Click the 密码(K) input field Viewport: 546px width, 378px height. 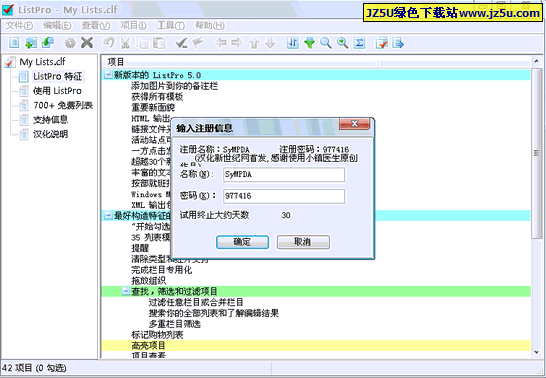point(284,196)
